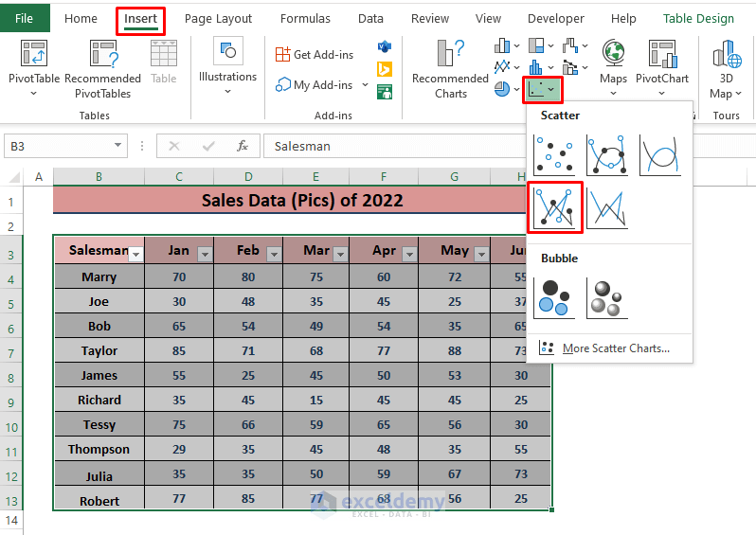Click the Visio Data Visualizer add-in icon

(385, 46)
